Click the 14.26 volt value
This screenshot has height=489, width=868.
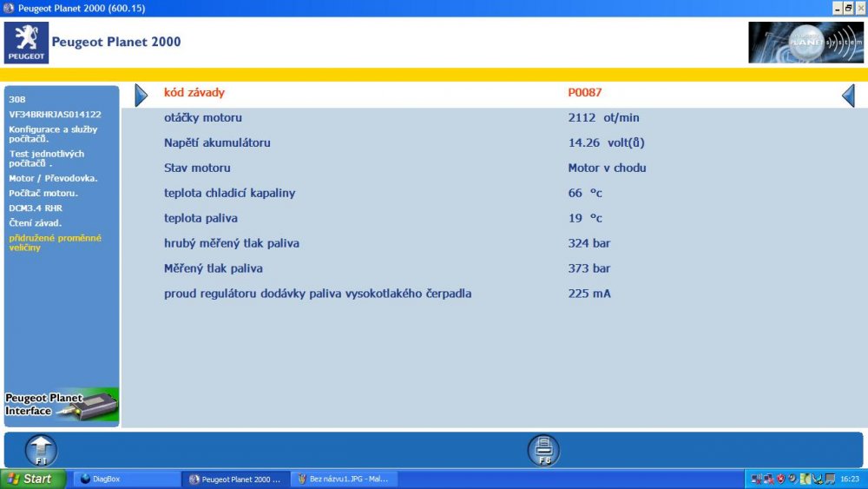(x=606, y=143)
